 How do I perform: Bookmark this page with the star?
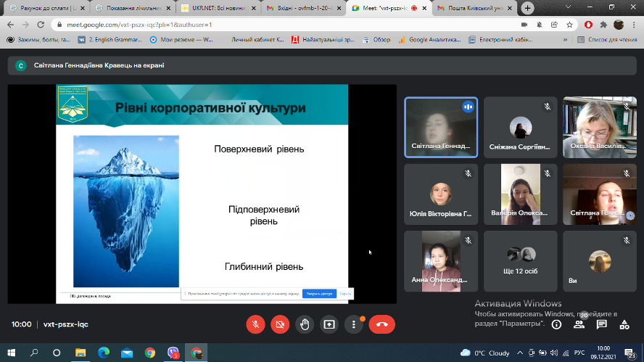(x=569, y=25)
